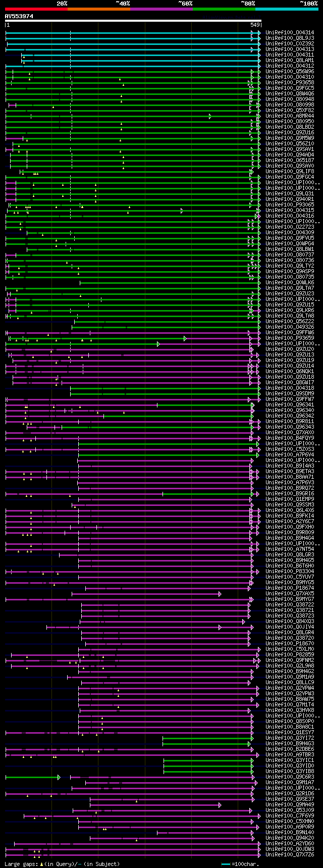
Task: Select UniRef100_Q56W96 label
Action: point(290,71)
